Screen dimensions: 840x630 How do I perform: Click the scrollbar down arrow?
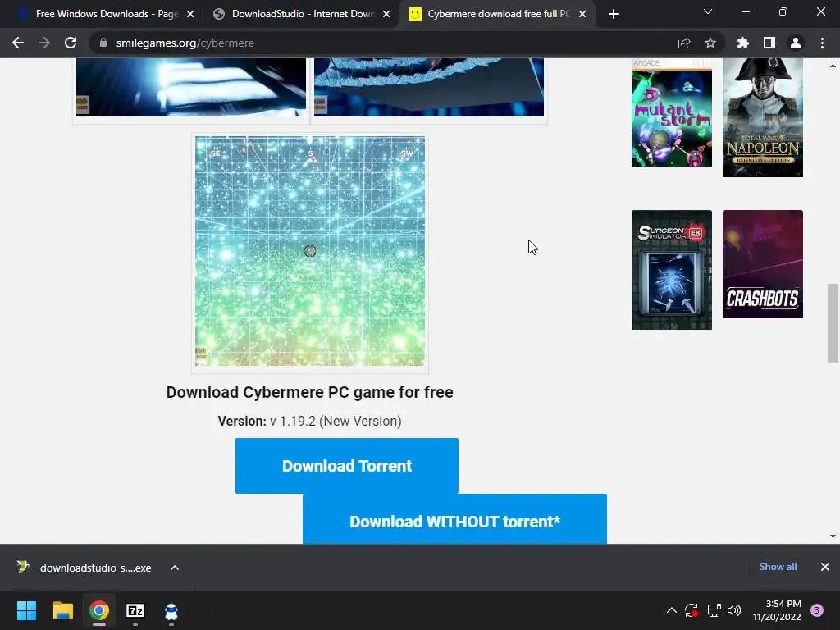click(833, 536)
